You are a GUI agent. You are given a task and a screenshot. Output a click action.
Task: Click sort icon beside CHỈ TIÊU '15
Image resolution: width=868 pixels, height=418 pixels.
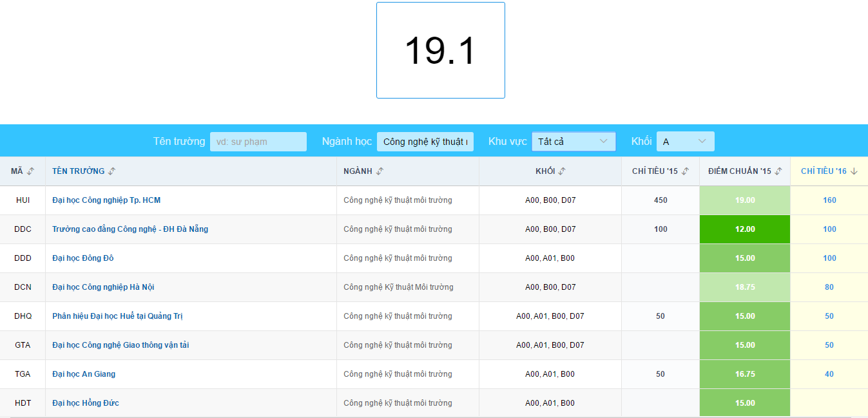[685, 171]
